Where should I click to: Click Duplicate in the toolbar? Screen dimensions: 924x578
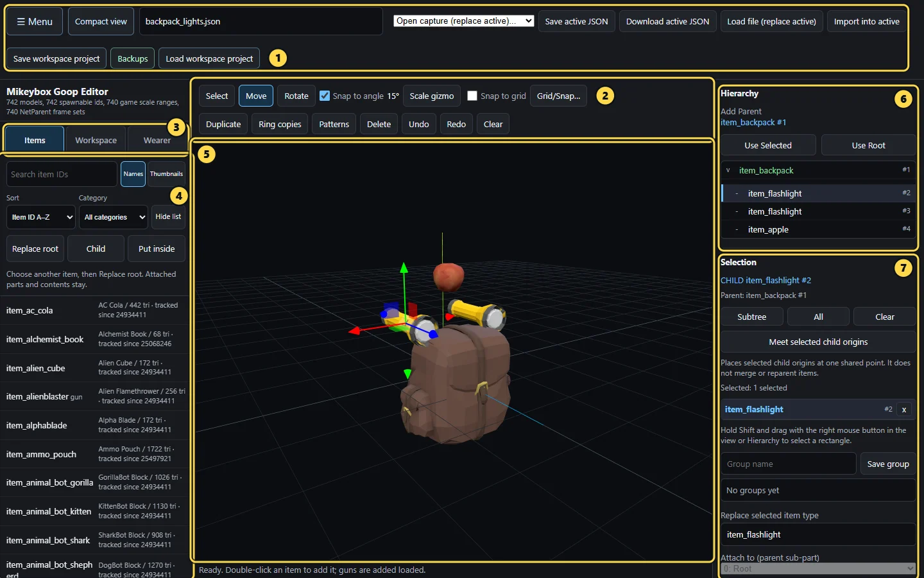click(x=223, y=124)
